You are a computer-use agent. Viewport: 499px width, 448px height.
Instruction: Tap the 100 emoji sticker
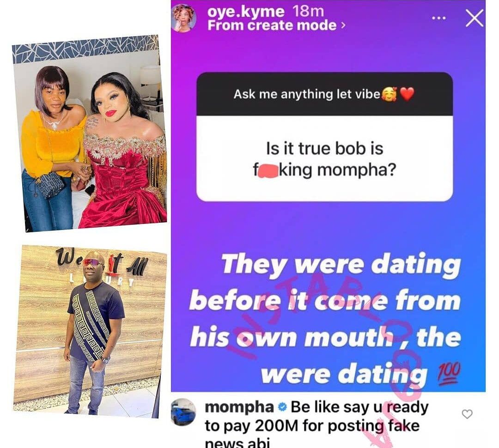449,372
